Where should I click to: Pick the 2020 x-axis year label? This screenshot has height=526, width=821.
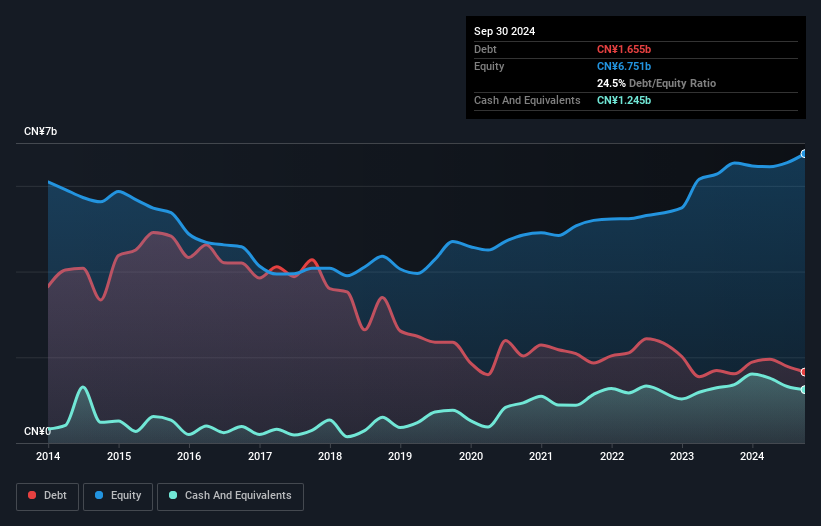click(471, 456)
